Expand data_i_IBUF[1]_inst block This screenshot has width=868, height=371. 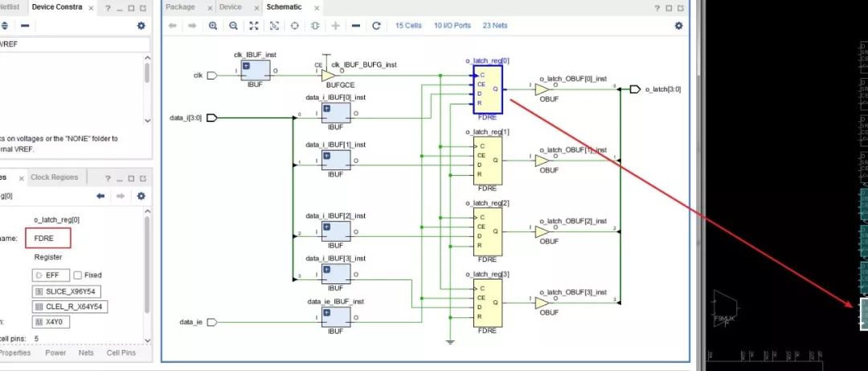(x=326, y=155)
